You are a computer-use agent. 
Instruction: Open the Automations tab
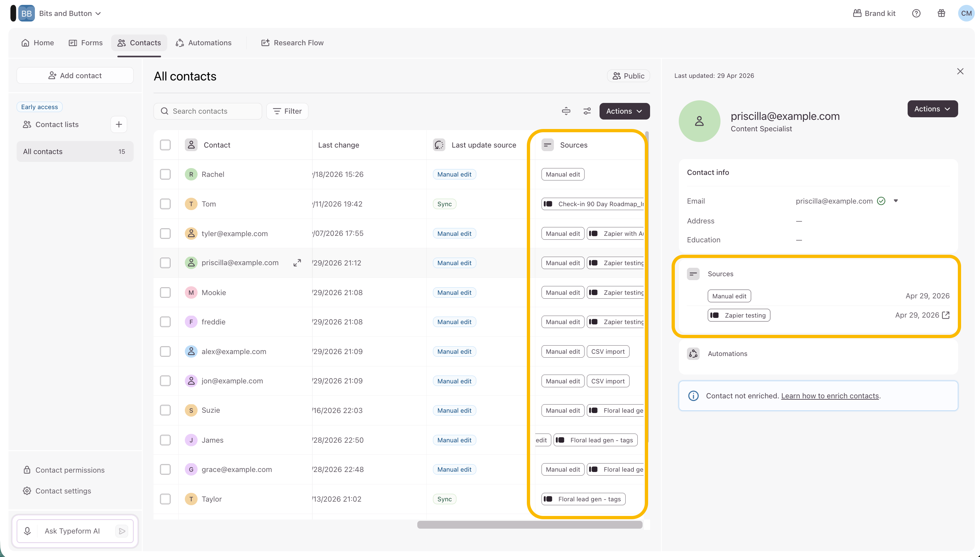click(x=204, y=43)
